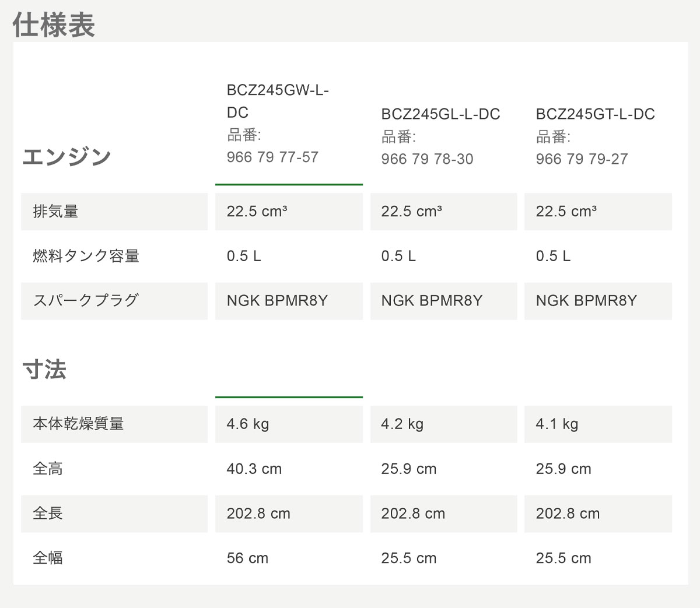The width and height of the screenshot is (700, 608).
Task: Select the BCZ245GT-L-DC model column header
Action: tap(595, 114)
